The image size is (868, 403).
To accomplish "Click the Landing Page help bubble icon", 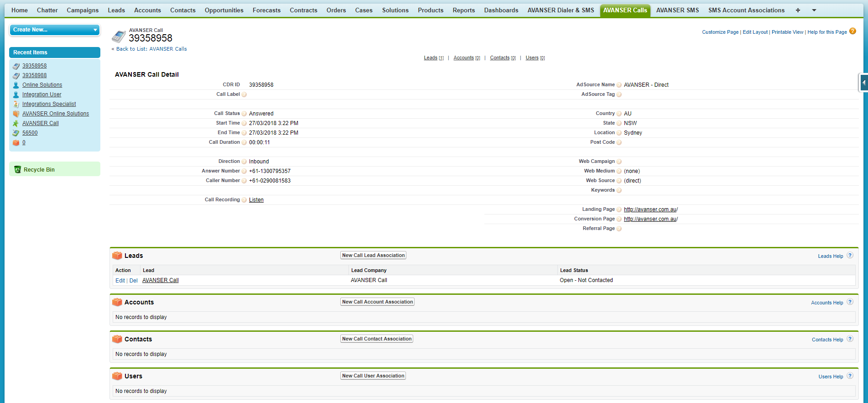I will point(619,209).
